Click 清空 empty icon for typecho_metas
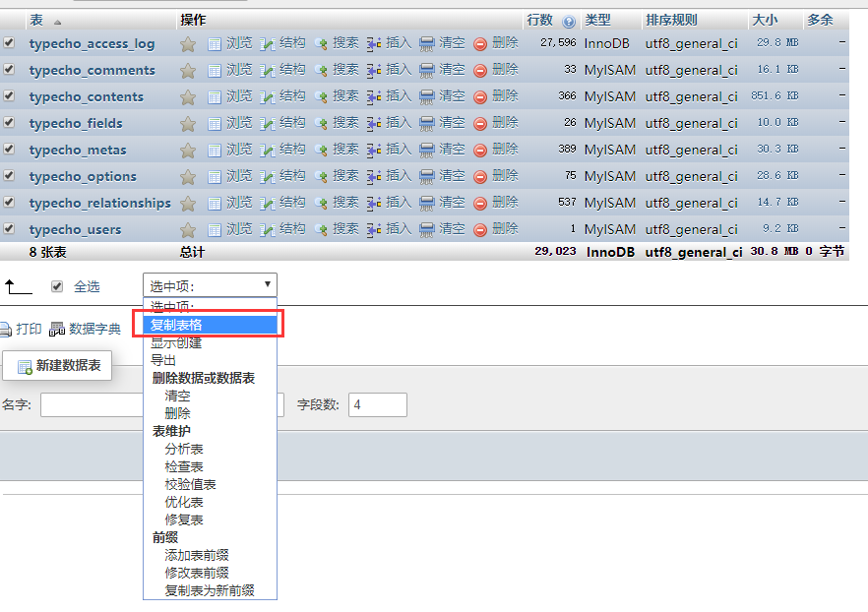 pos(427,151)
